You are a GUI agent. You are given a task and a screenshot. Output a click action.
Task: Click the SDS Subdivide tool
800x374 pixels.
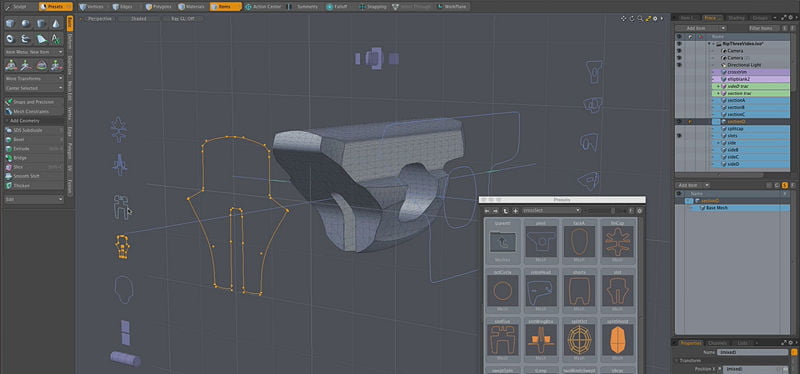click(x=34, y=130)
